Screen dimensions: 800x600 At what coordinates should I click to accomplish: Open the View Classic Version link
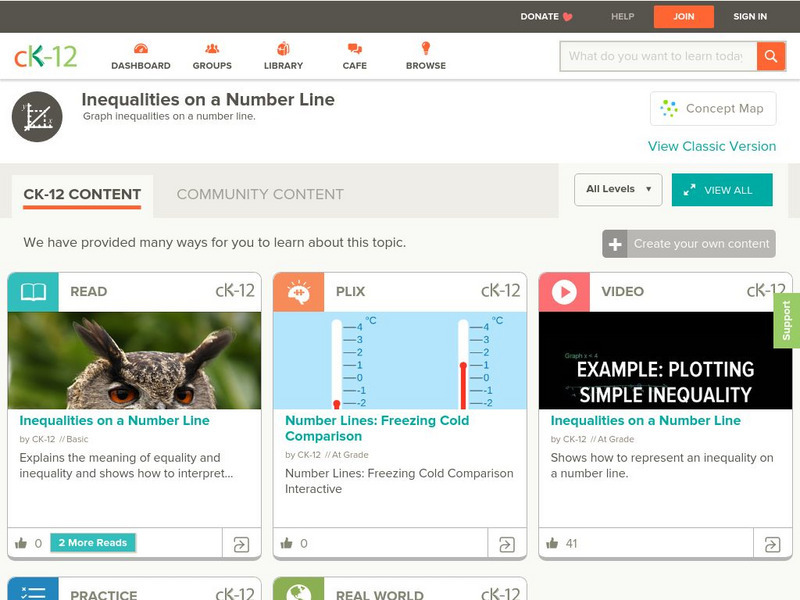click(x=712, y=146)
